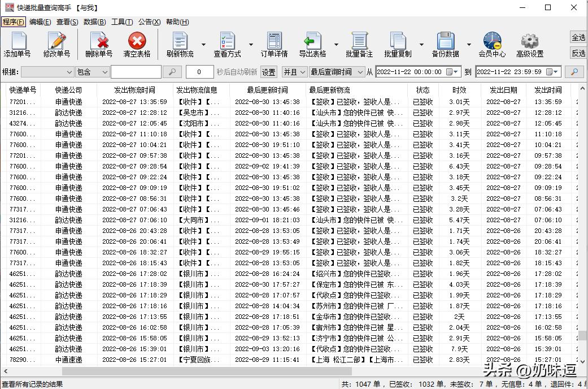The height and width of the screenshot is (389, 588).
Task: Click the 批量复制 batch copy icon
Action: (x=399, y=42)
